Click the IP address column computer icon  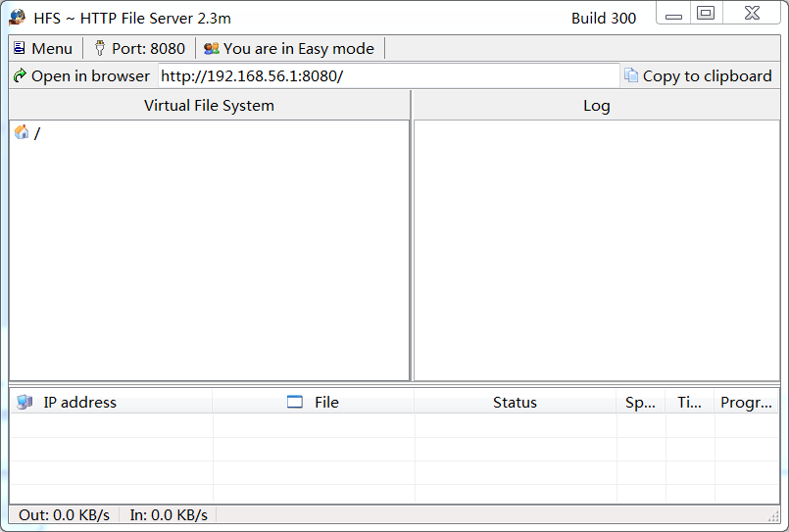point(25,402)
